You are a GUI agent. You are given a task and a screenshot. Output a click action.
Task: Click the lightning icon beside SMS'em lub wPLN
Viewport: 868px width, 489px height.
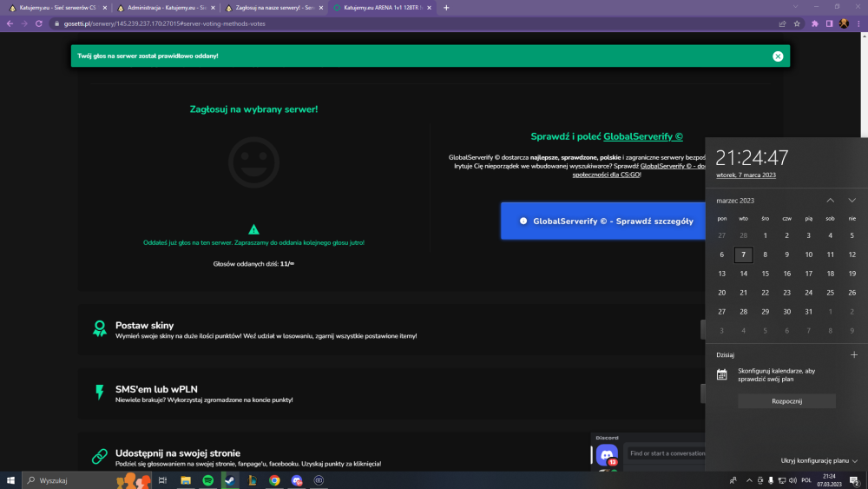click(x=100, y=392)
